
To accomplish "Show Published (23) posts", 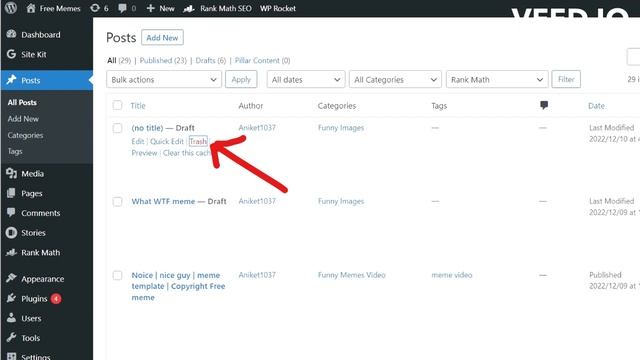I will (x=163, y=60).
